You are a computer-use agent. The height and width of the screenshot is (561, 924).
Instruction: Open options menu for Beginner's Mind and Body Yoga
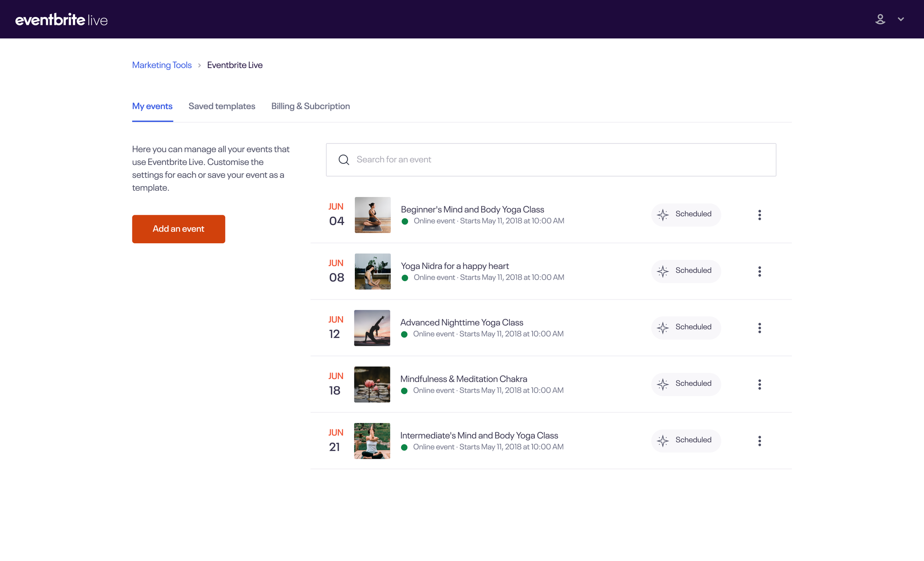point(760,215)
